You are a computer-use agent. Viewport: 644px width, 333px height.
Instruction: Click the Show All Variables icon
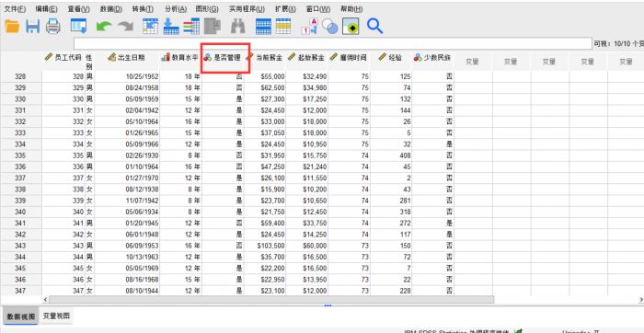coord(351,27)
